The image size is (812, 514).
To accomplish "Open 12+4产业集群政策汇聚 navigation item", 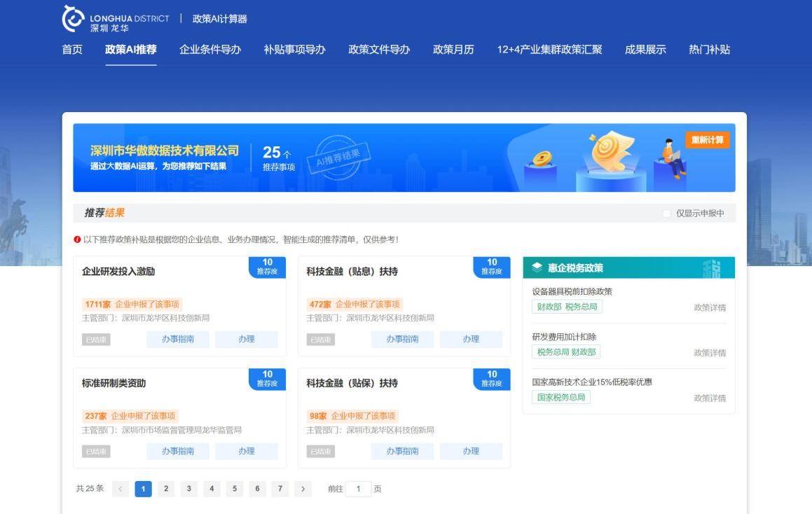I will [x=549, y=50].
